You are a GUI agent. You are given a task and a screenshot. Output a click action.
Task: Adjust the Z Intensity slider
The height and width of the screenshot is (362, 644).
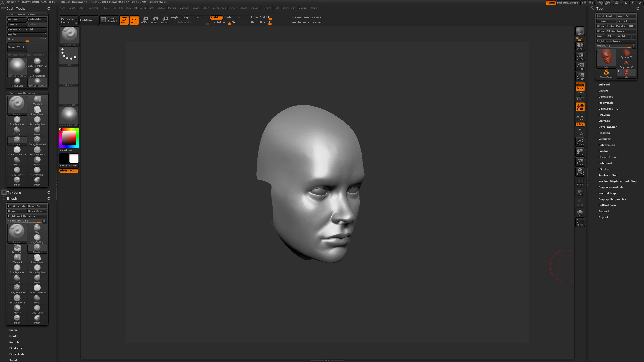coord(229,22)
